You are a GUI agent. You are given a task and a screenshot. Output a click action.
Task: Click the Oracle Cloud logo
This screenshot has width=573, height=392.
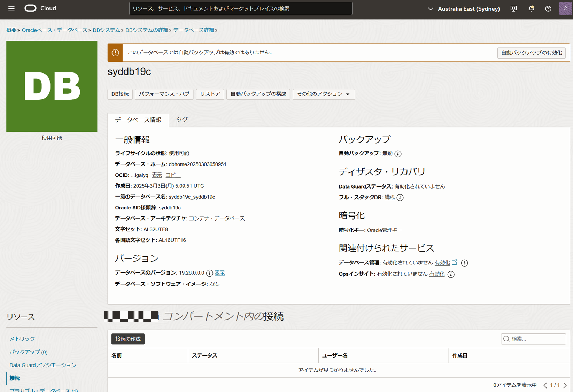tap(40, 8)
